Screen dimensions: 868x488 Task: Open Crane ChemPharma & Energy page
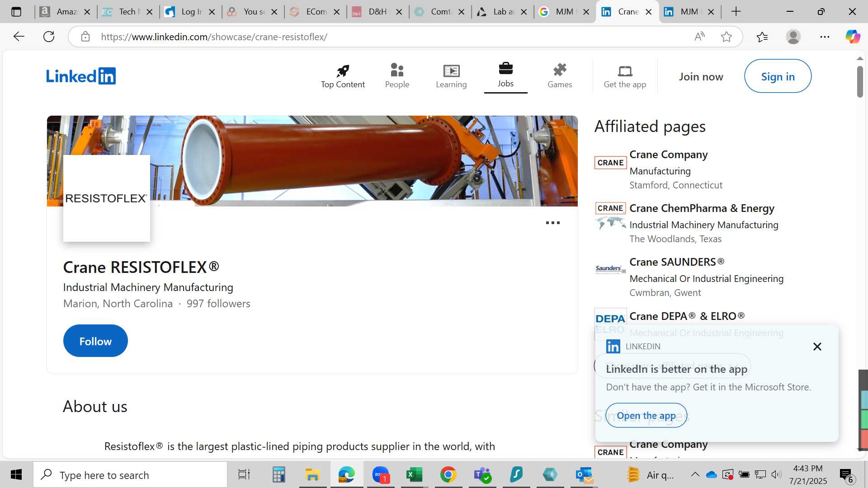coord(702,208)
